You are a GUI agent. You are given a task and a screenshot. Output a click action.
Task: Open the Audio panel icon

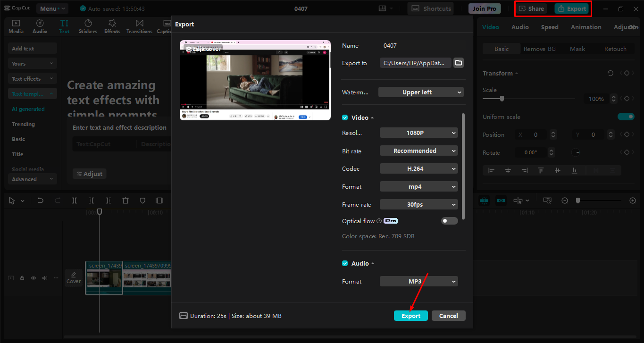pyautogui.click(x=40, y=26)
